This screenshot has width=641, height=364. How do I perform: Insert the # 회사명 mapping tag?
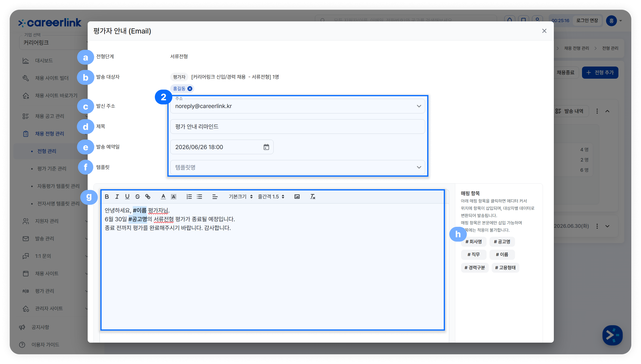pyautogui.click(x=473, y=242)
